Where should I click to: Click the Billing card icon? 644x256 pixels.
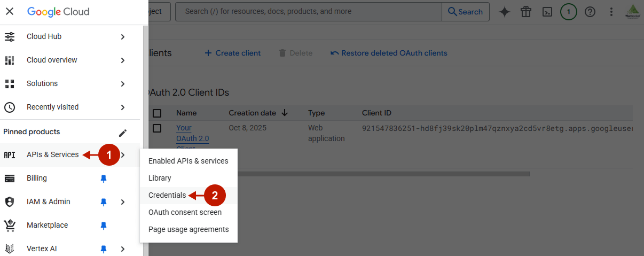coord(10,178)
